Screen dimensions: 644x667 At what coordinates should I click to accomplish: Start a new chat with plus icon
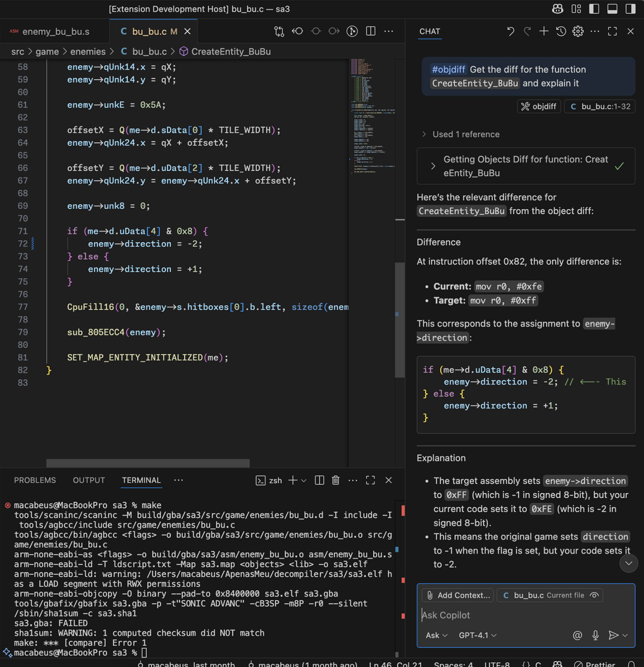(x=544, y=31)
